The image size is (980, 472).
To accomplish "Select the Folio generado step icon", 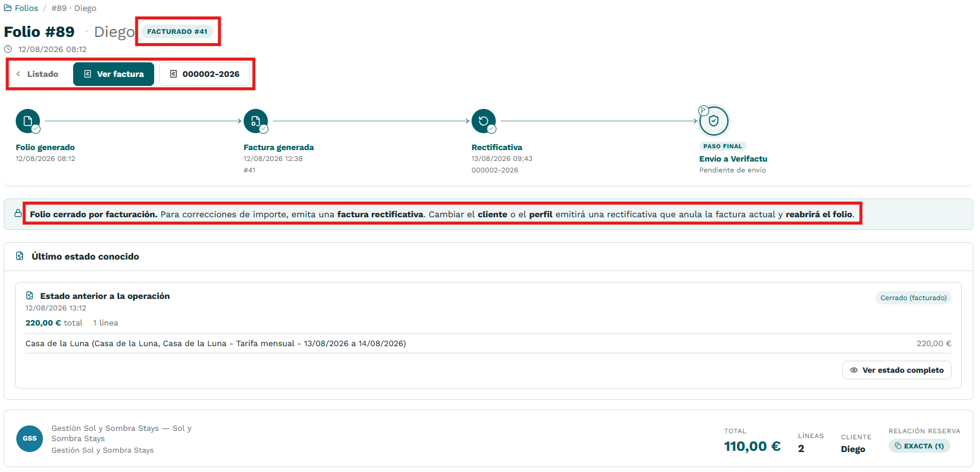I will tap(28, 121).
